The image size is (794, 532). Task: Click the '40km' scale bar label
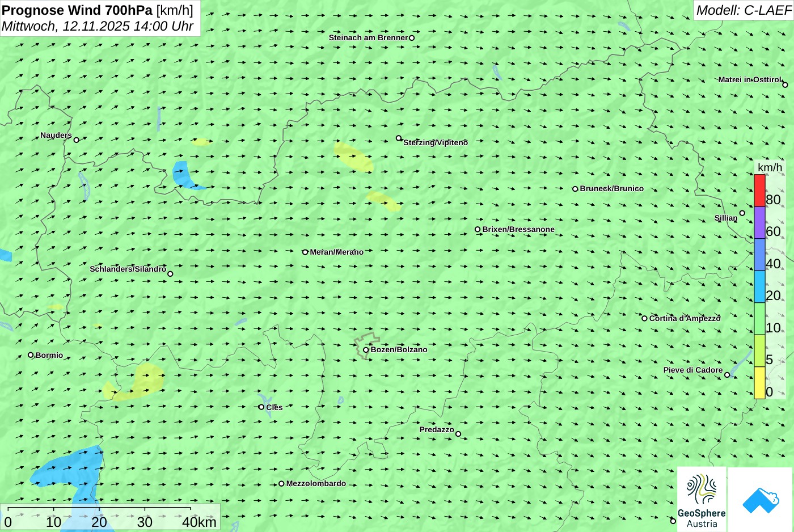pos(199,522)
